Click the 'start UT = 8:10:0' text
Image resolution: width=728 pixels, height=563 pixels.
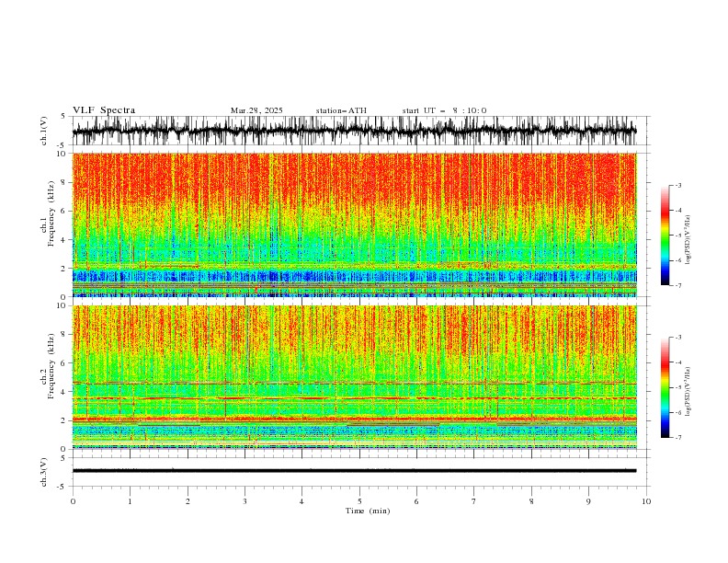444,110
